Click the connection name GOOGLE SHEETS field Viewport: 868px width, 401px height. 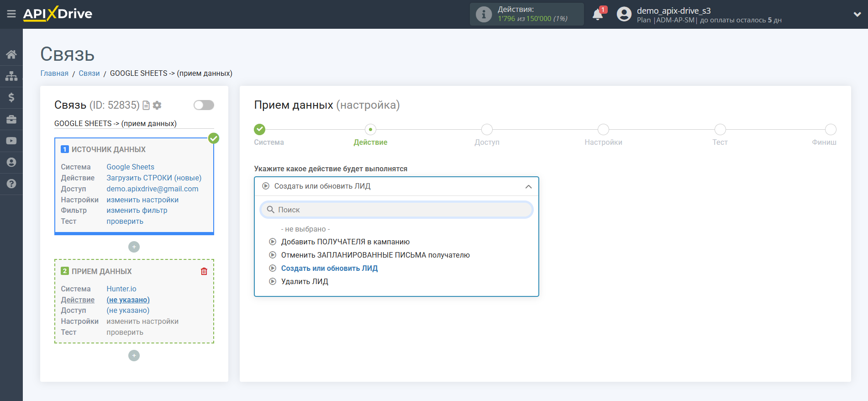coord(134,123)
